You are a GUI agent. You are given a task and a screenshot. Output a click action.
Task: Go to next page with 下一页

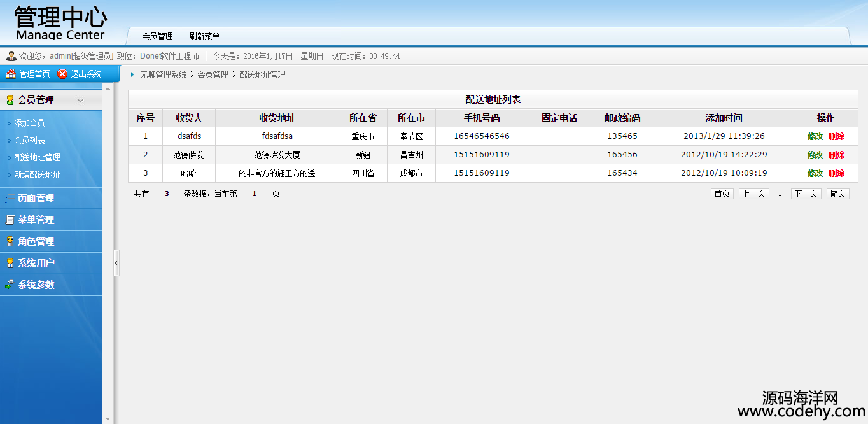(806, 194)
